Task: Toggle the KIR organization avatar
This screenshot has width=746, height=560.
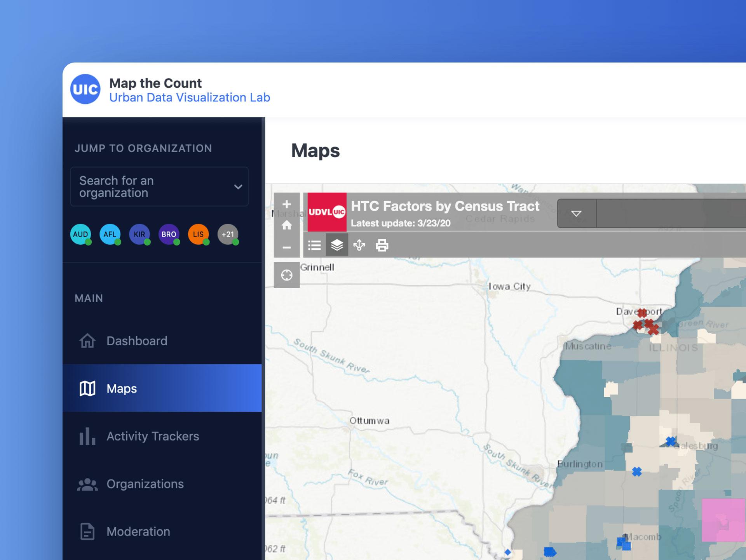Action: (139, 234)
